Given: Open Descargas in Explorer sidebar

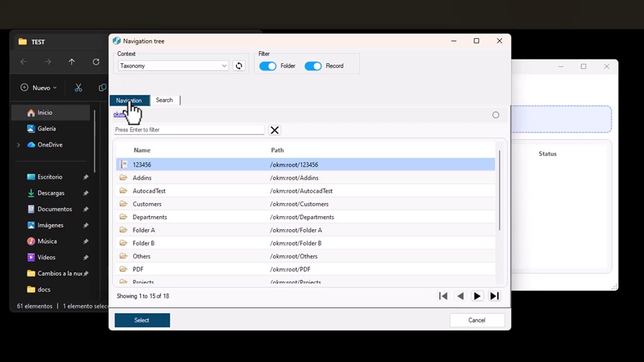Looking at the screenshot, I should coord(51,193).
